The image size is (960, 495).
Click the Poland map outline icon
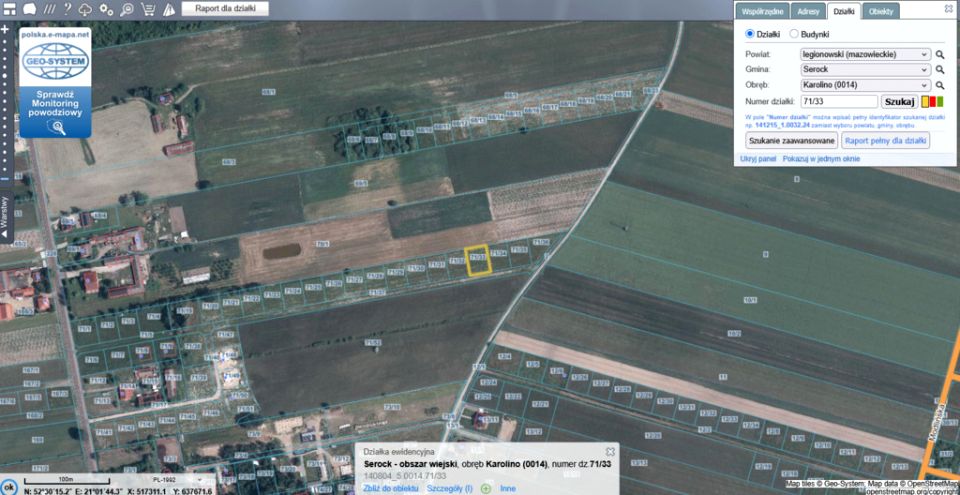29,9
